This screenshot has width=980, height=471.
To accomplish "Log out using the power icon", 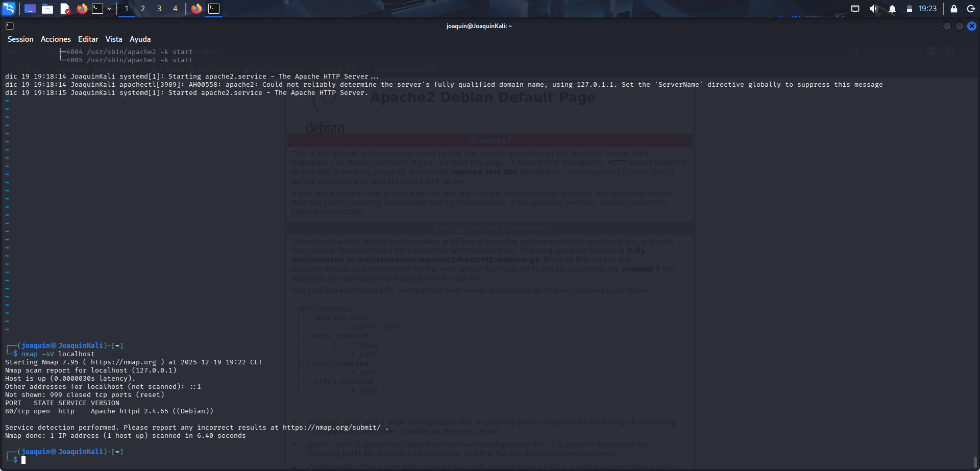I will (x=971, y=8).
